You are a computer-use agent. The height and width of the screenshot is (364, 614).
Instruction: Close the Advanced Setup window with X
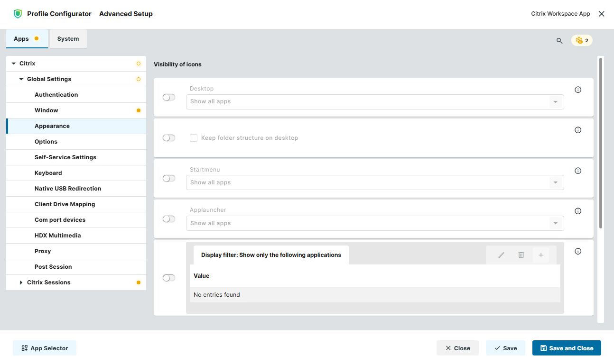602,14
